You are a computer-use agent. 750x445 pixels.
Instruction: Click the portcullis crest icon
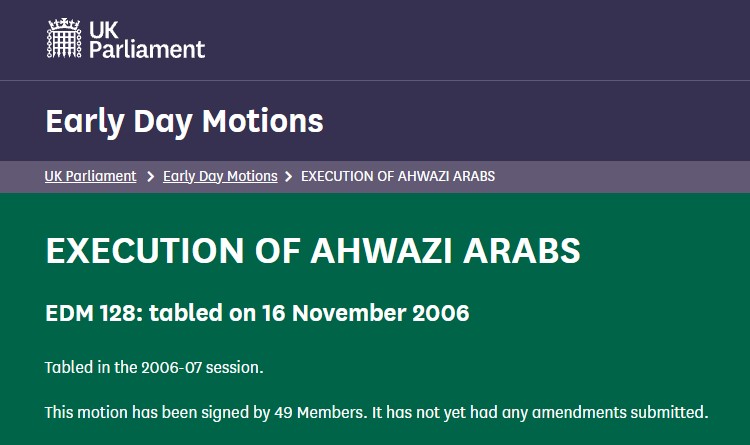pyautogui.click(x=65, y=39)
